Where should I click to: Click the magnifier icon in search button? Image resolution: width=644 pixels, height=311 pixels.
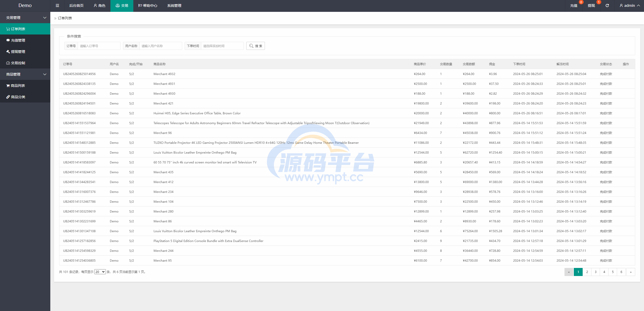251,46
